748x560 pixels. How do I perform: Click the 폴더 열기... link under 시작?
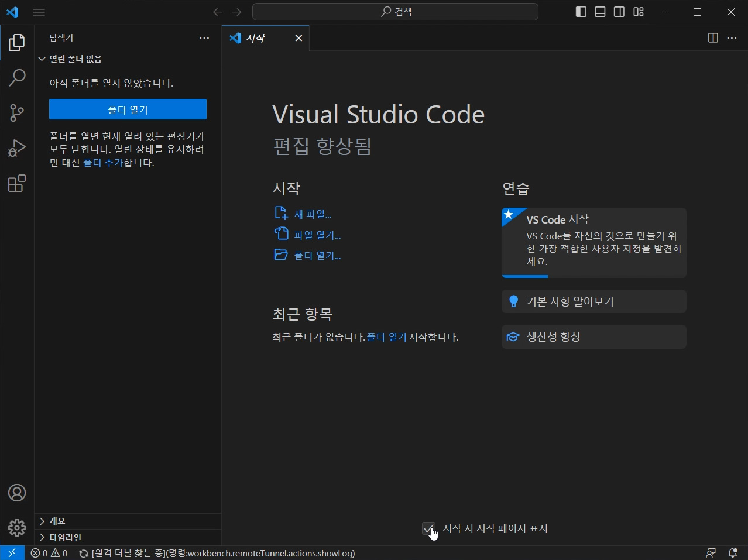tap(317, 256)
